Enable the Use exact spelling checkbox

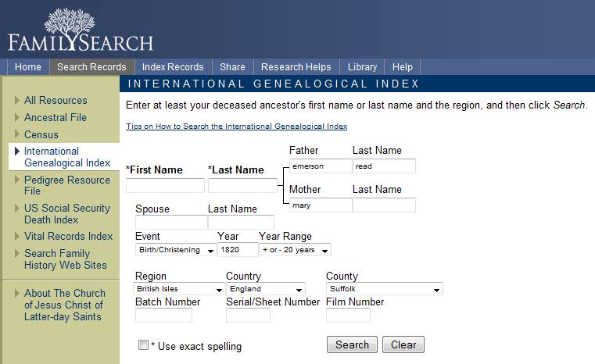[x=143, y=344]
